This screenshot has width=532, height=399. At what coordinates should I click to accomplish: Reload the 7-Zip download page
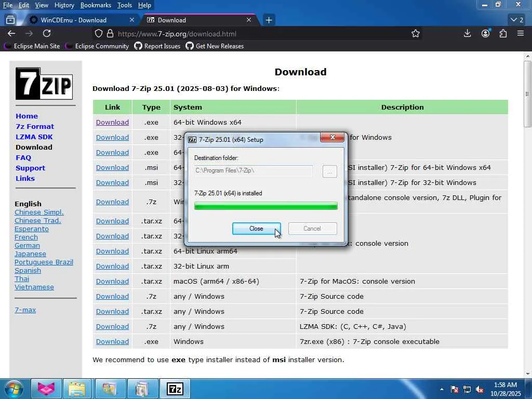(47, 34)
